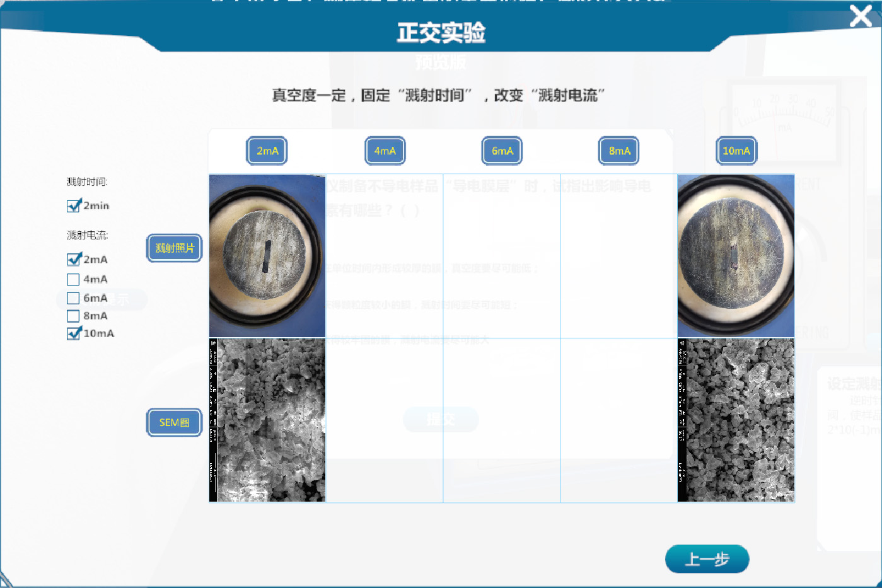This screenshot has width=882, height=588.
Task: Select the 6mA column header button
Action: pyautogui.click(x=502, y=151)
